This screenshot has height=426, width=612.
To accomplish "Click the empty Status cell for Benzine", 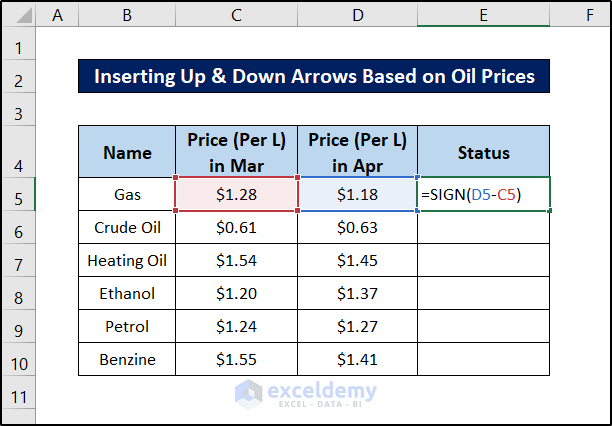I will pyautogui.click(x=484, y=359).
